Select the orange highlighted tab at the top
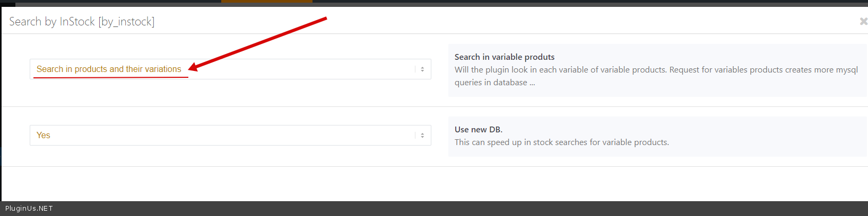 coord(266,2)
